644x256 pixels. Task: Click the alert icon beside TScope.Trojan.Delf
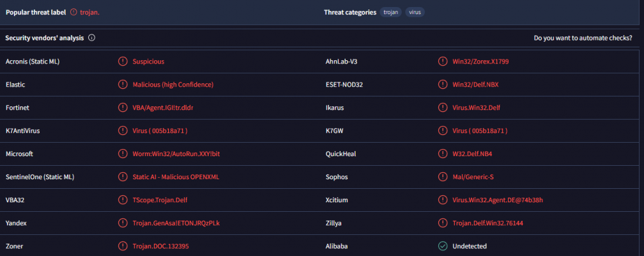pyautogui.click(x=123, y=200)
